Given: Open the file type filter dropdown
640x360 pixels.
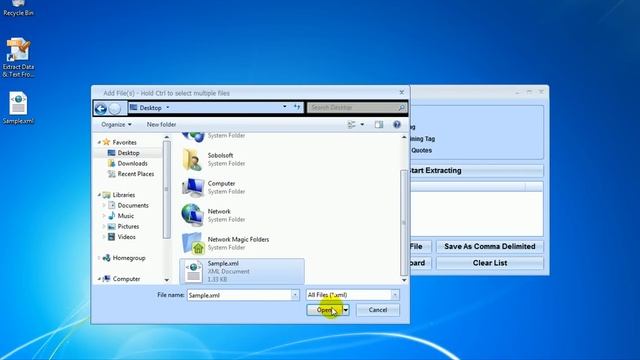Looking at the screenshot, I should pos(395,295).
